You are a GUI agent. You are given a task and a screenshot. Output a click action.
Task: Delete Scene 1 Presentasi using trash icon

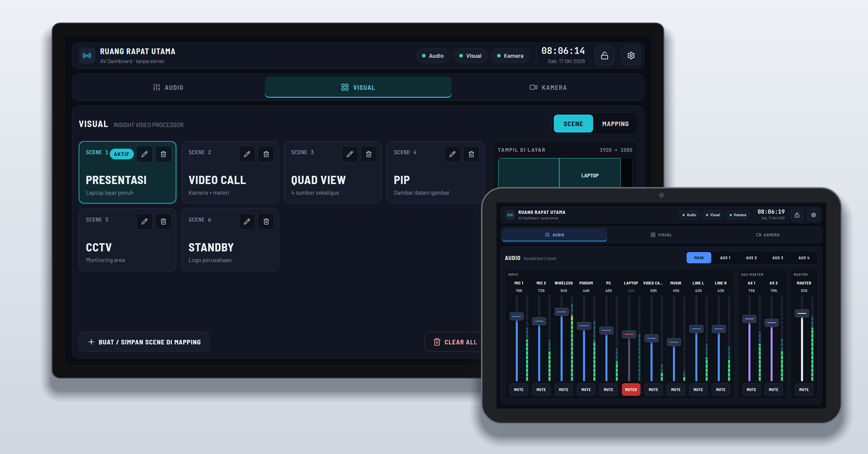pos(164,154)
